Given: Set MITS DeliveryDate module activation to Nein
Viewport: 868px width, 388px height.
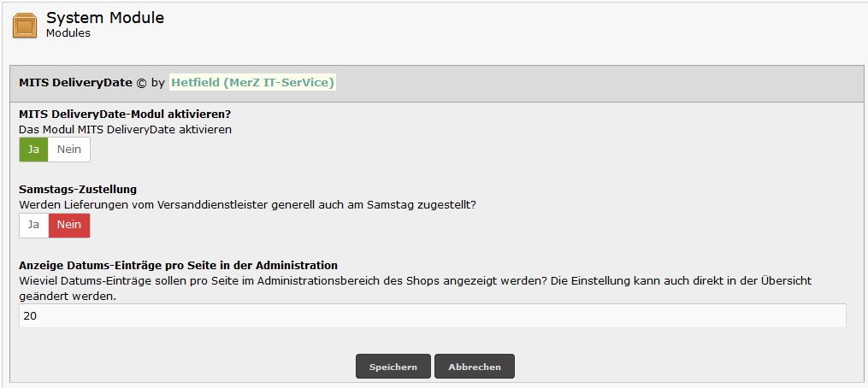Looking at the screenshot, I should point(69,150).
